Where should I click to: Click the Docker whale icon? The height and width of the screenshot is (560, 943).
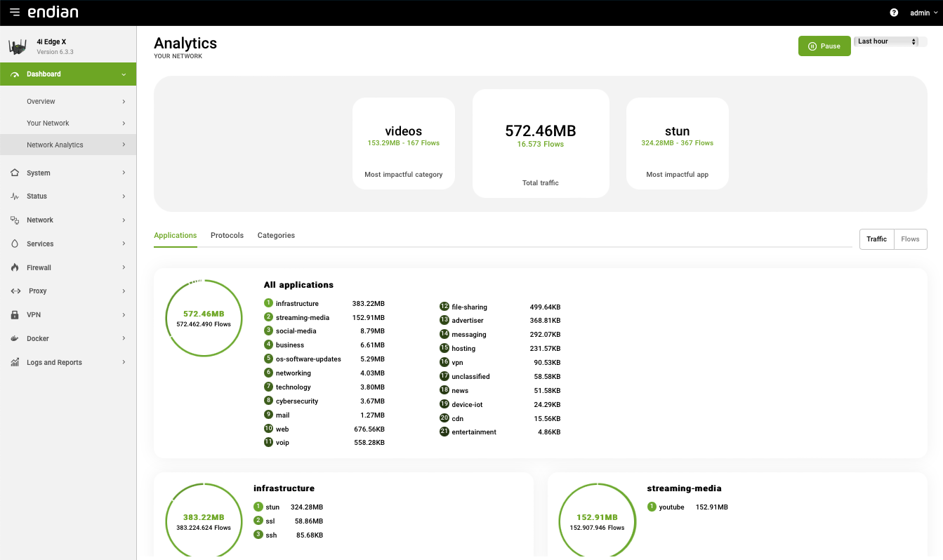pos(15,339)
